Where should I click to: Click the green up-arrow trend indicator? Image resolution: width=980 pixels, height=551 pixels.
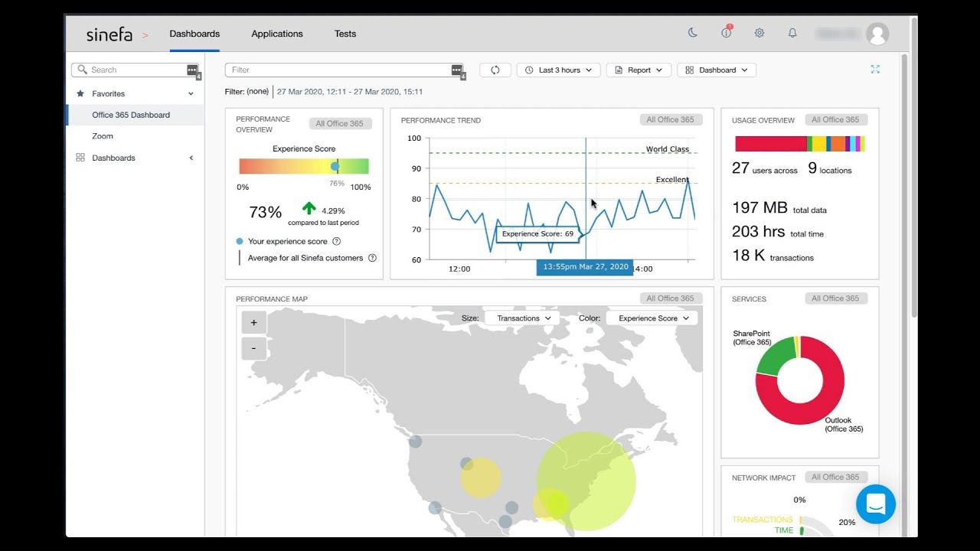[x=309, y=208]
